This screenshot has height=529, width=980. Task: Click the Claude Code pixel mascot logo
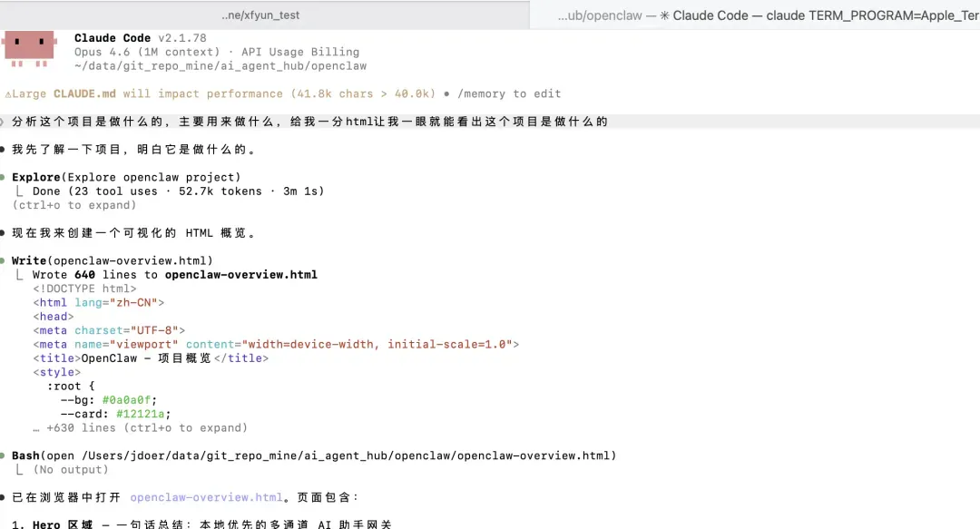coord(29,48)
